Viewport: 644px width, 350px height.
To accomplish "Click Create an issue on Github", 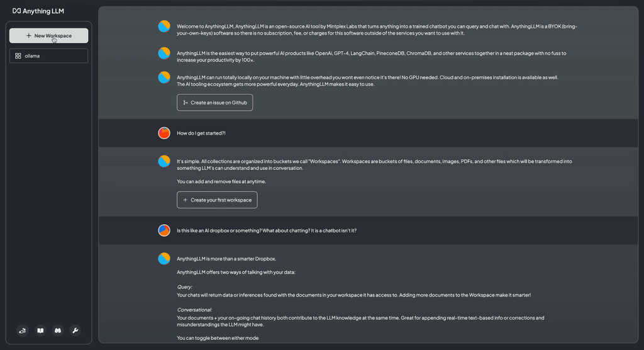I will [x=215, y=103].
